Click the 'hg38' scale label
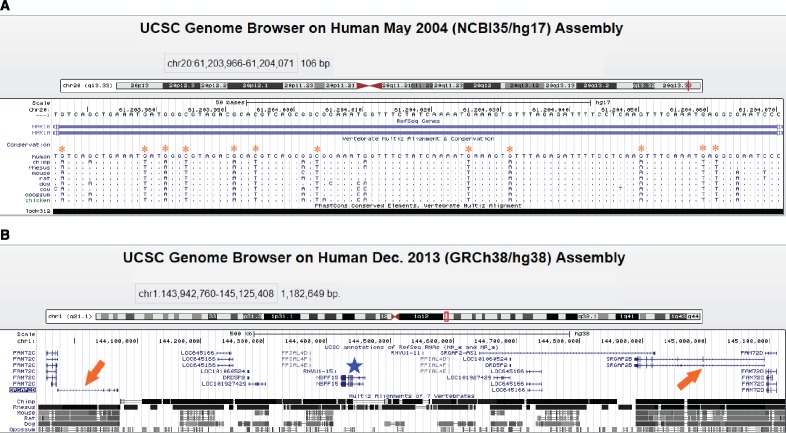The image size is (786, 433). click(x=580, y=333)
